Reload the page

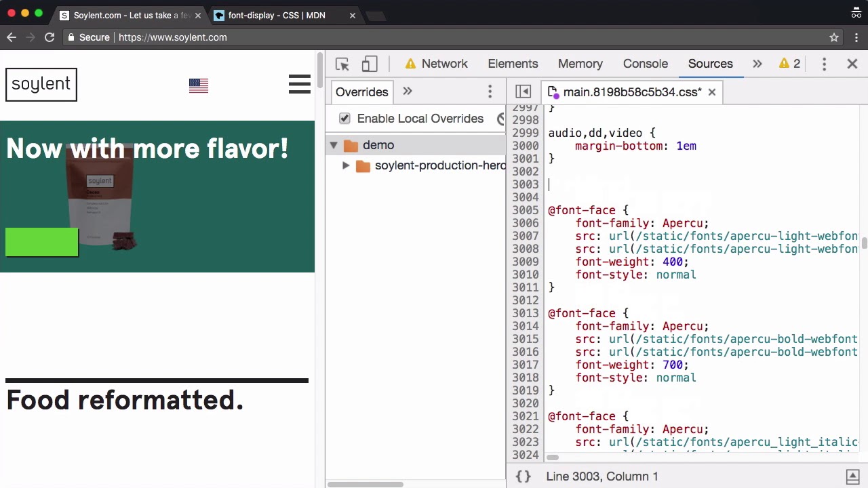(50, 37)
